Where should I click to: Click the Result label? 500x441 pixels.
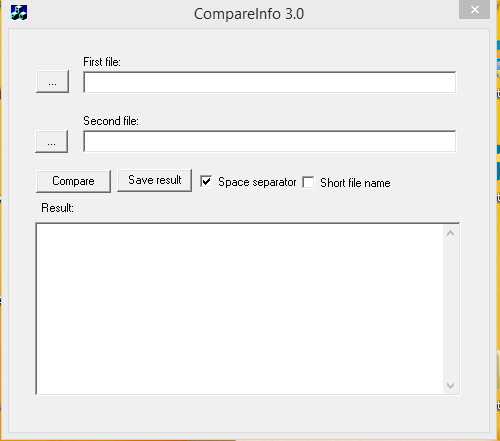click(x=57, y=208)
